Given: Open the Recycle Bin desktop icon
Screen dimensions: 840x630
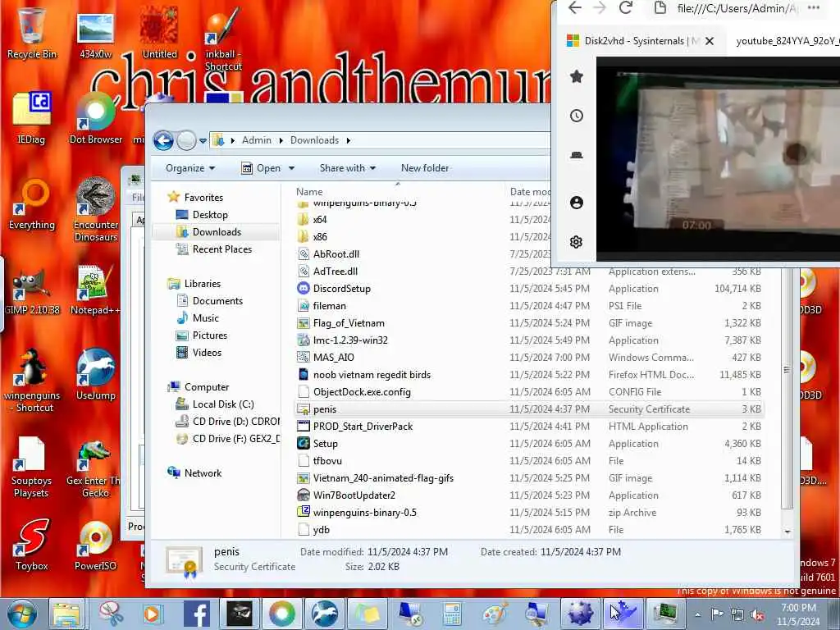Looking at the screenshot, I should 31,32.
